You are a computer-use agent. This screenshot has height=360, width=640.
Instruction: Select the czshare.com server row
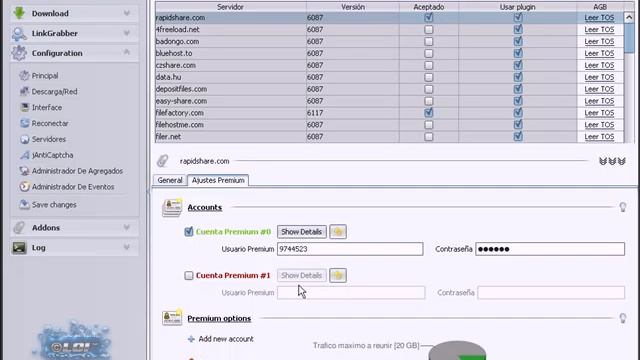coord(389,65)
